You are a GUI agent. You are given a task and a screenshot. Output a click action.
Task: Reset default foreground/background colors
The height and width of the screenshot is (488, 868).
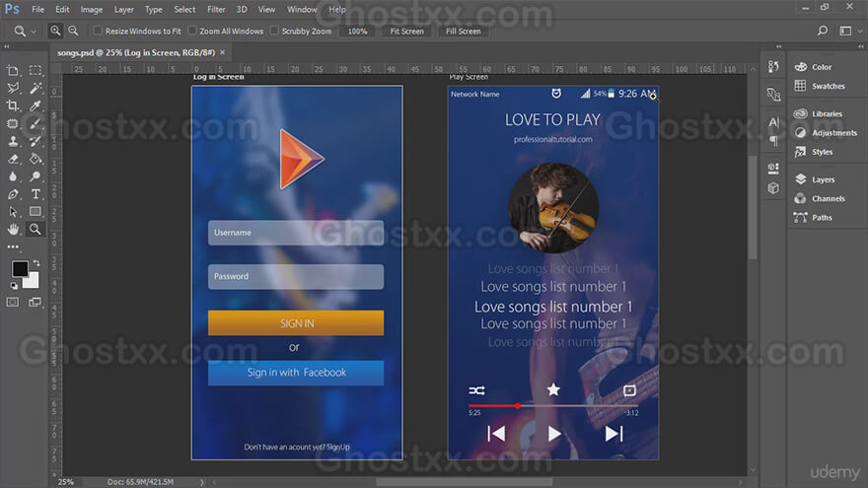[14, 286]
